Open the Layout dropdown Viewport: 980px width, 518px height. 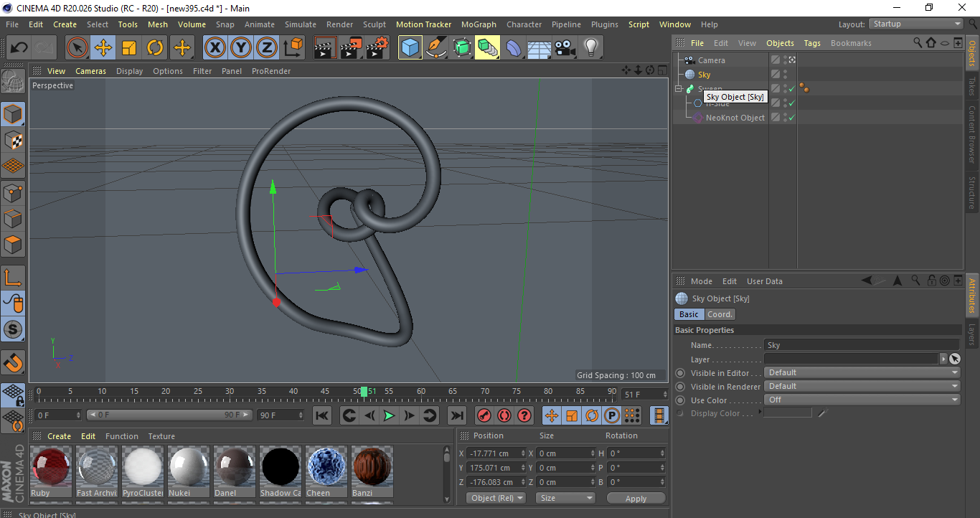(x=917, y=24)
